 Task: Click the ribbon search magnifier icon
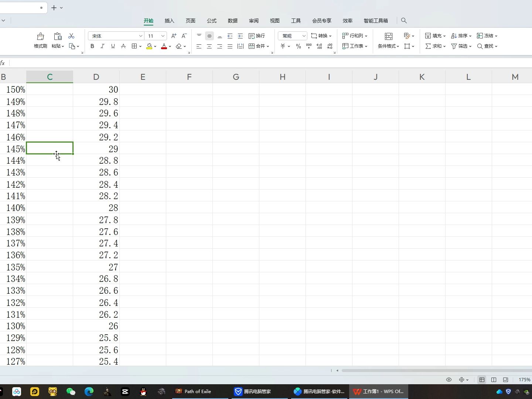(404, 21)
